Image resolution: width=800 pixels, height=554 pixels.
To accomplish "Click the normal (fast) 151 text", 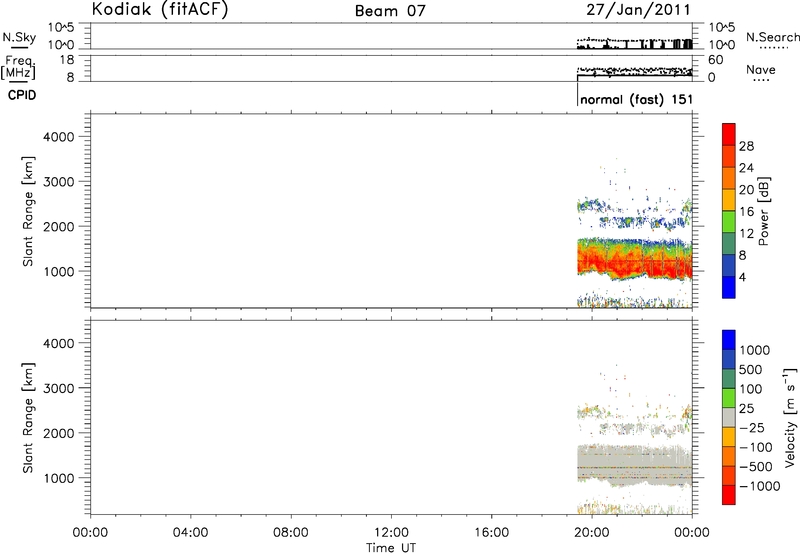I will coord(636,99).
